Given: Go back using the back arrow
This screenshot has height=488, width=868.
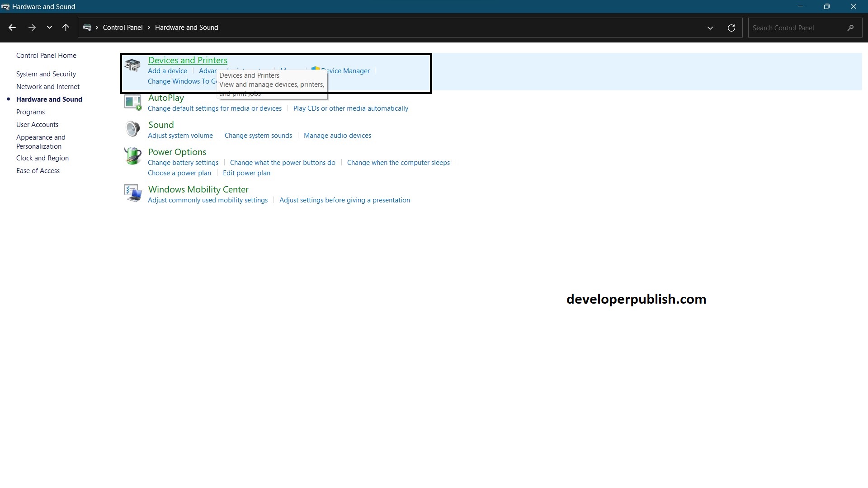Looking at the screenshot, I should point(12,28).
